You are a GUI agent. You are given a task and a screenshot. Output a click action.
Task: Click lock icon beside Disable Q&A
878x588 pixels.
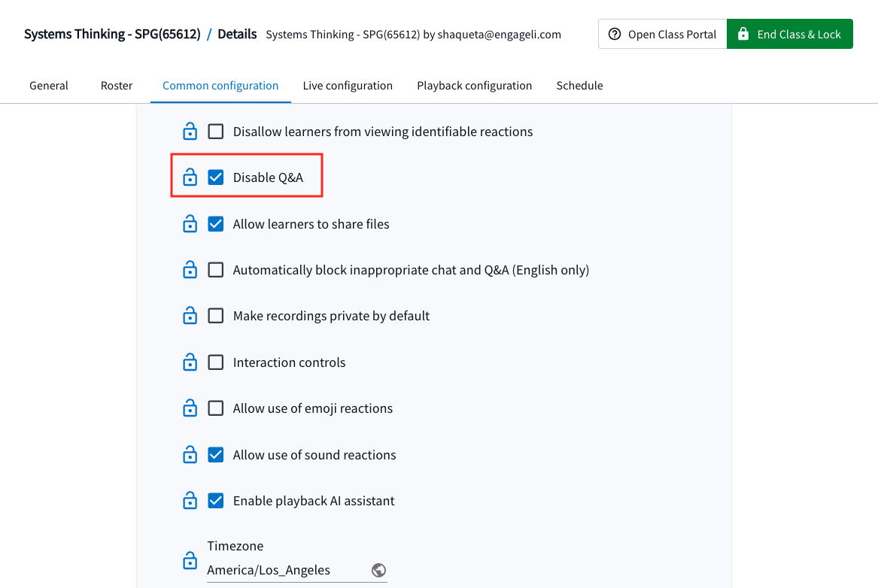point(190,177)
